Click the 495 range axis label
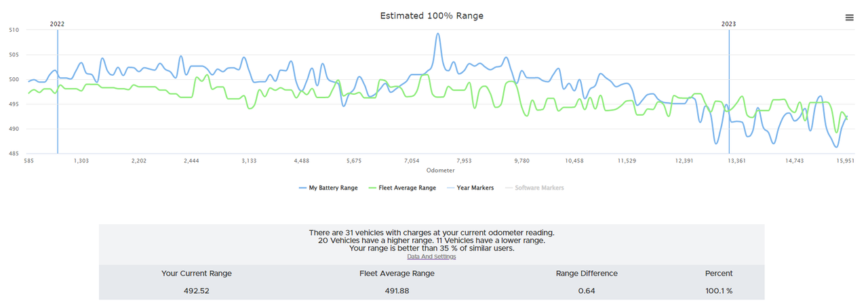This screenshot has width=868, height=302. coord(14,104)
